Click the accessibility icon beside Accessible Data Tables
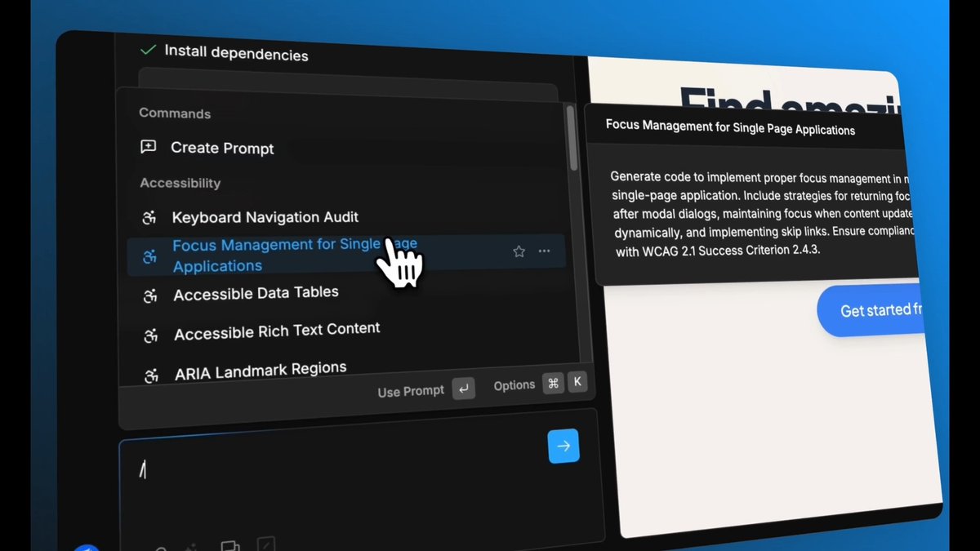 150,296
